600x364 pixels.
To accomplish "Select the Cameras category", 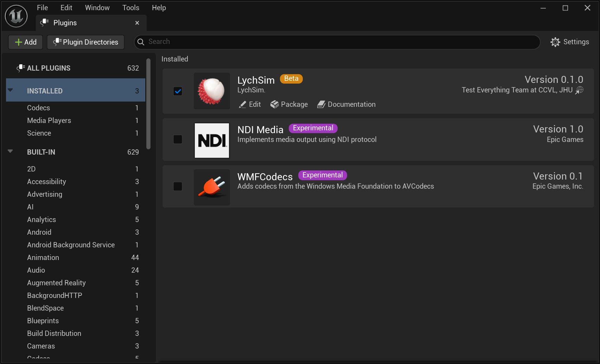I will coord(76,346).
